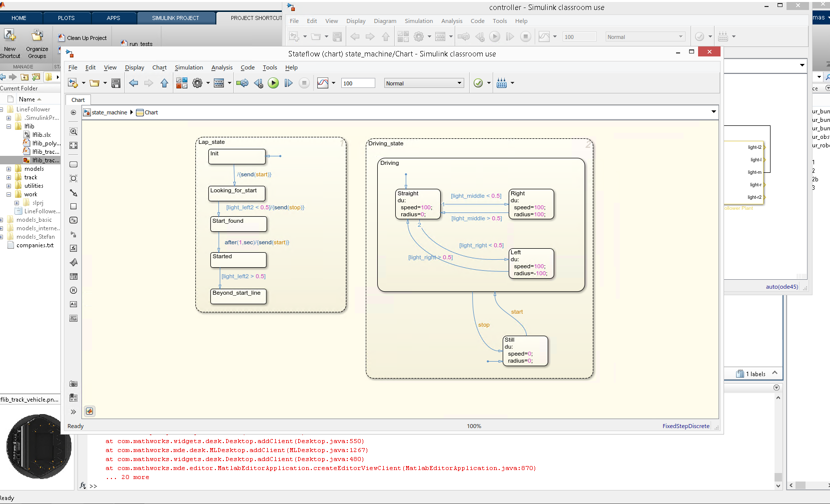Open Model Explorer icon in Stateflow toolbar
Screen dimensions: 830x504
[x=219, y=83]
